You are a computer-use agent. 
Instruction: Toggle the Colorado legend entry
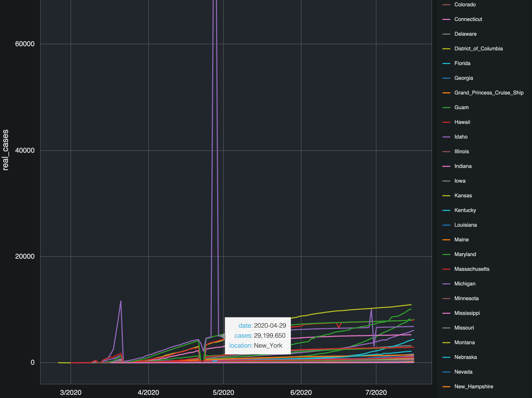(465, 5)
